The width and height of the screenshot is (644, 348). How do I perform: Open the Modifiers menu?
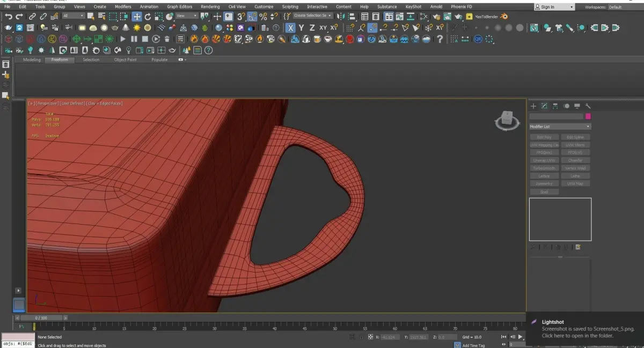(123, 7)
